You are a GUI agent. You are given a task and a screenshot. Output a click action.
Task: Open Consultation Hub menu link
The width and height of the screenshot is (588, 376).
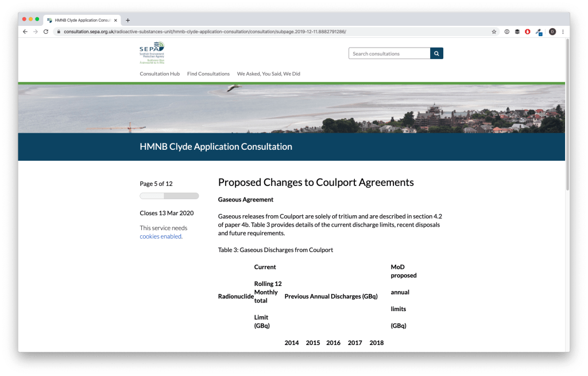(160, 74)
